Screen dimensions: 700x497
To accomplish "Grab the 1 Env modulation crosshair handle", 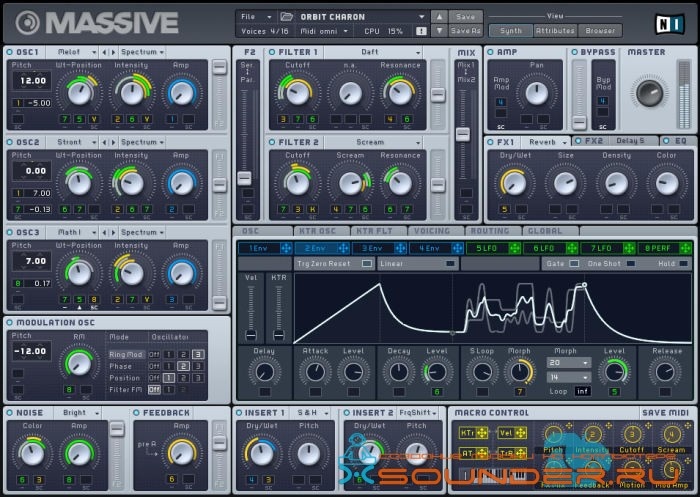I will (286, 248).
